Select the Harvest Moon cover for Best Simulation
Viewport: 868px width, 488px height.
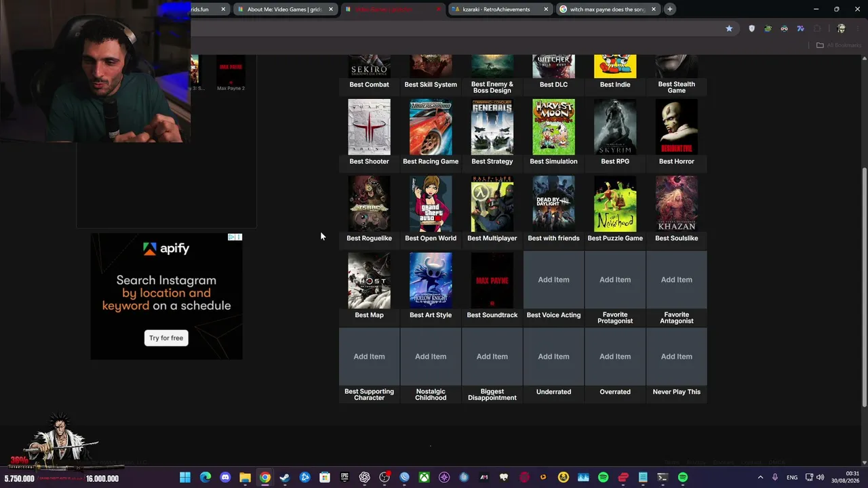(553, 127)
